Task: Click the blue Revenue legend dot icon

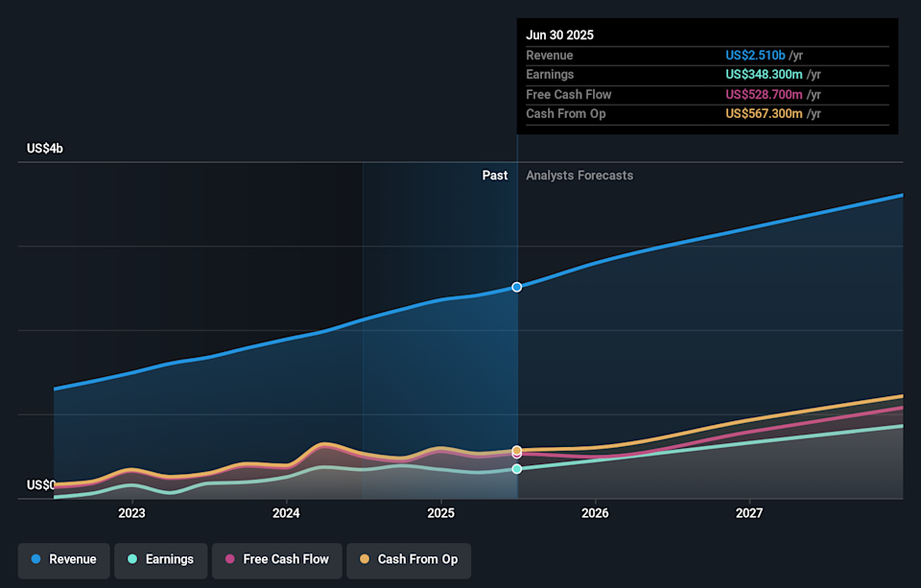Action: [35, 559]
